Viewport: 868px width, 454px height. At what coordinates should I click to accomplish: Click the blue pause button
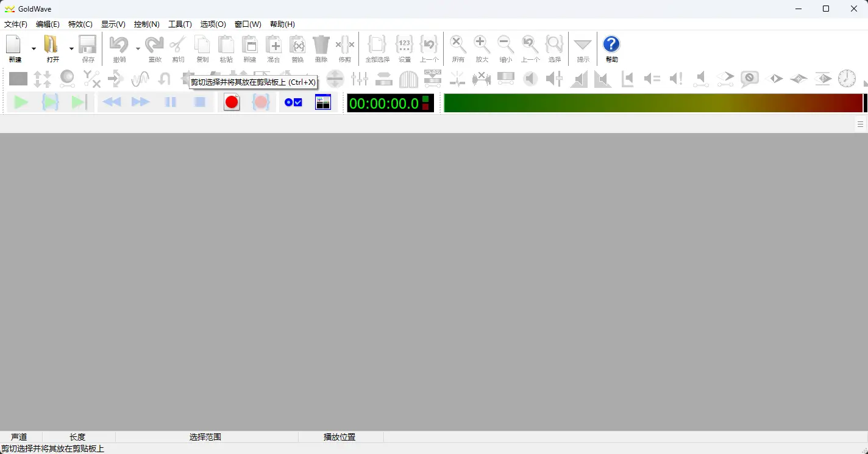point(171,103)
